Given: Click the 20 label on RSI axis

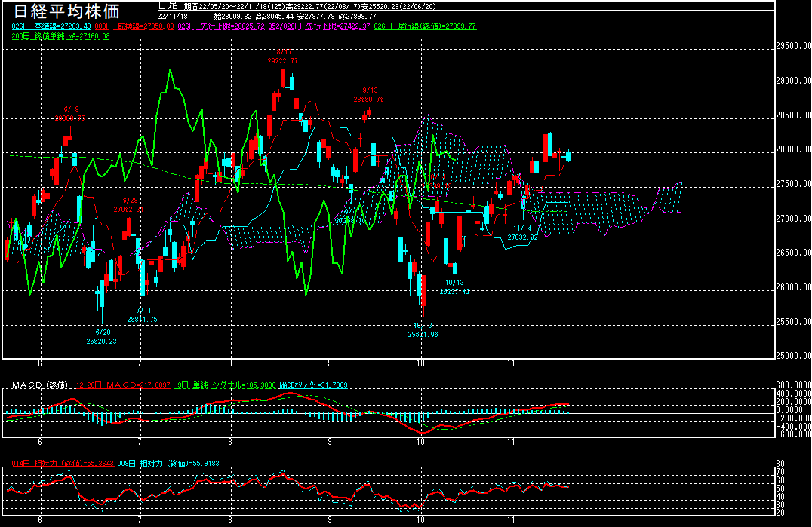Looking at the screenshot, I should [x=780, y=513].
